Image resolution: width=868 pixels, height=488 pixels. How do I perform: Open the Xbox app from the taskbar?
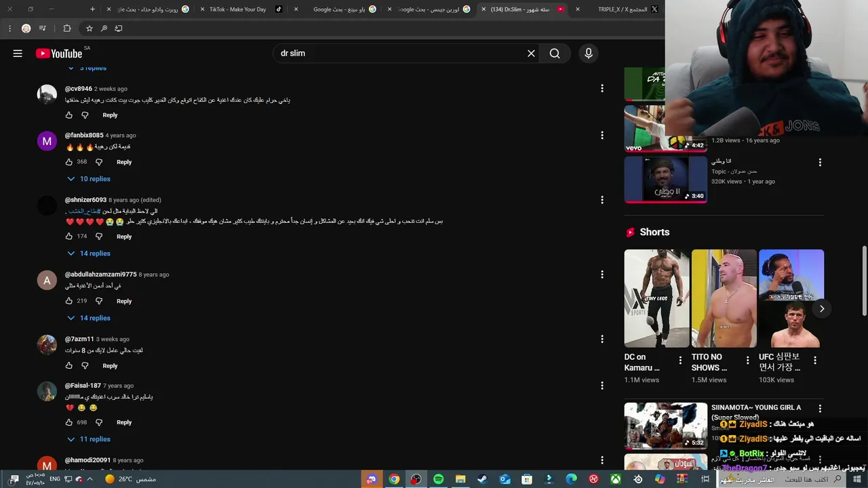point(615,479)
